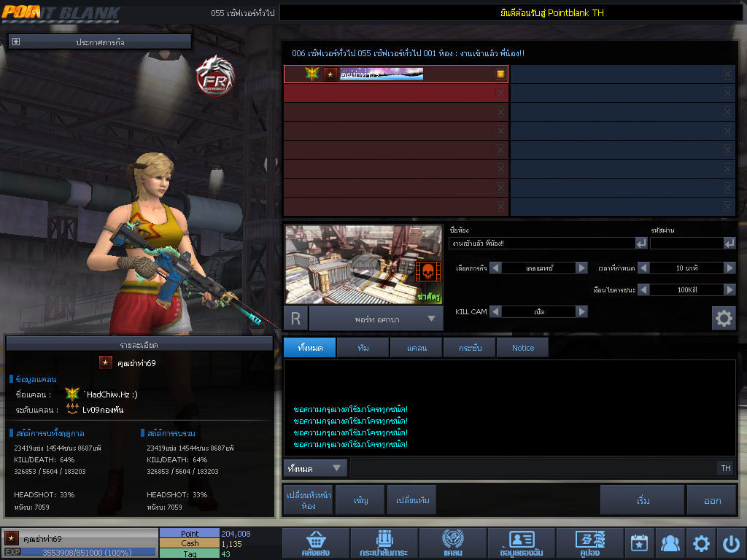Click the เชิญ invite button

[360, 500]
